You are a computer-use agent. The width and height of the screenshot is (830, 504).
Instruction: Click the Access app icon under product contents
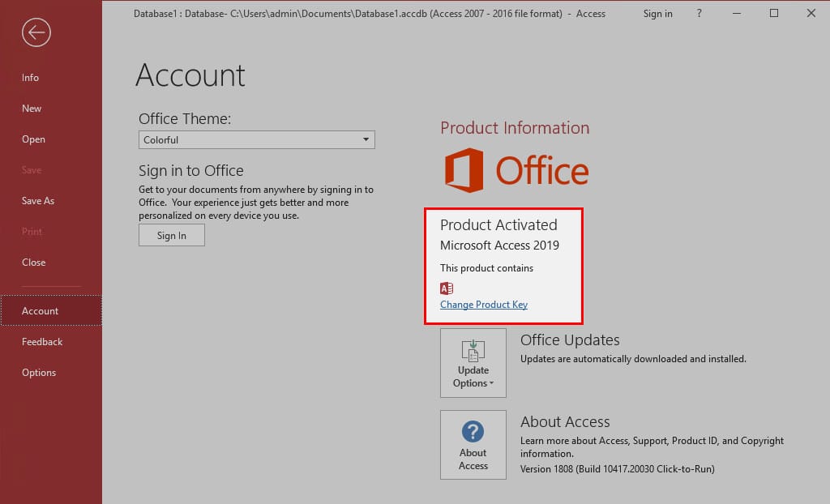tap(447, 288)
